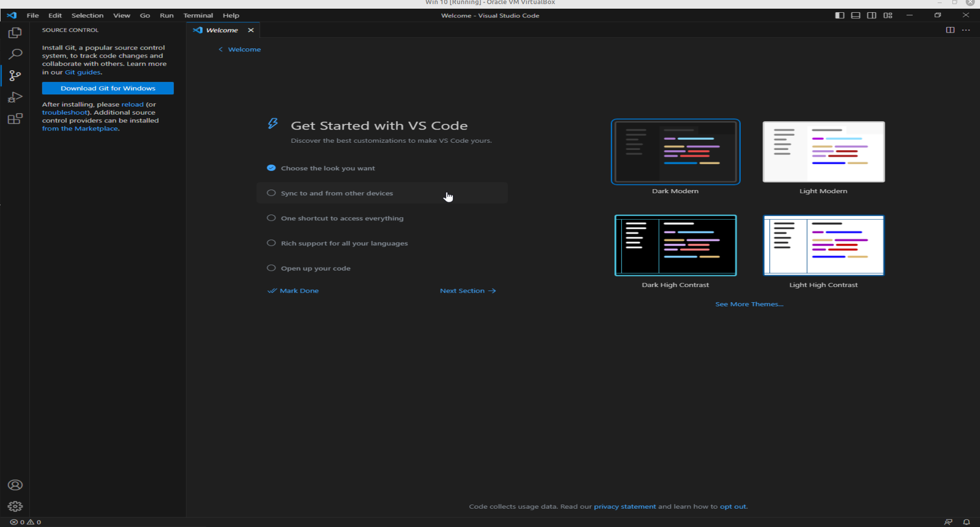
Task: Go back via Welcome chevron link
Action: tap(240, 49)
